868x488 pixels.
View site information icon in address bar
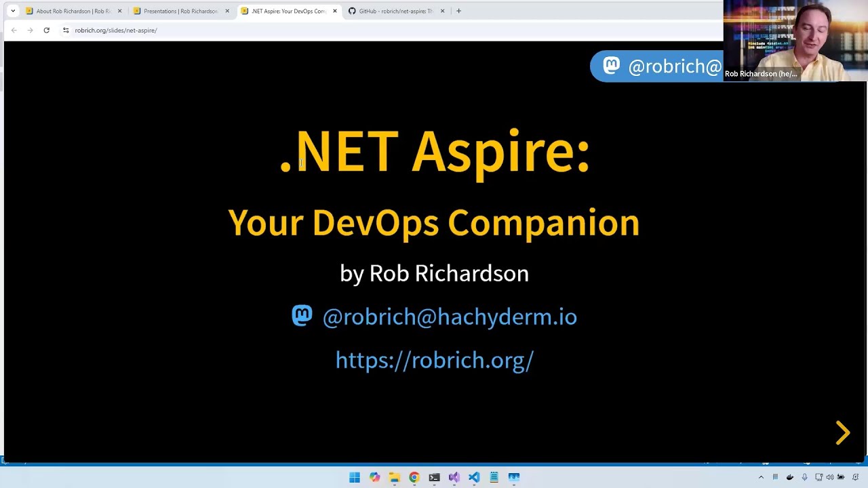tap(66, 30)
